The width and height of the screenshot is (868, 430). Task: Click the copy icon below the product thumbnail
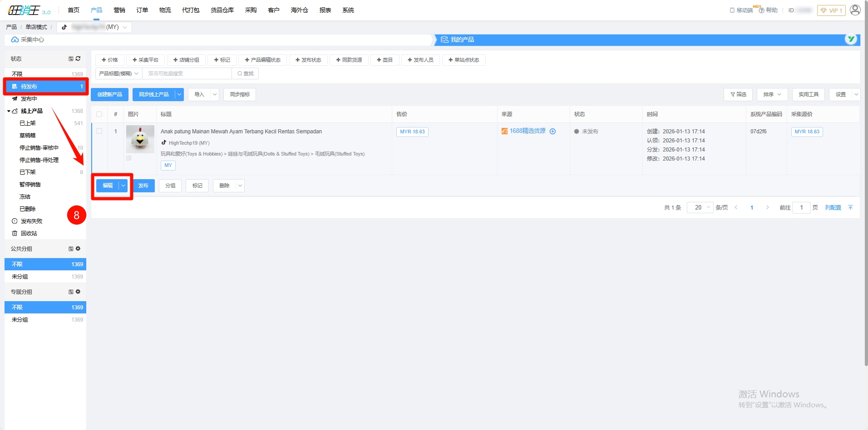pos(129,158)
